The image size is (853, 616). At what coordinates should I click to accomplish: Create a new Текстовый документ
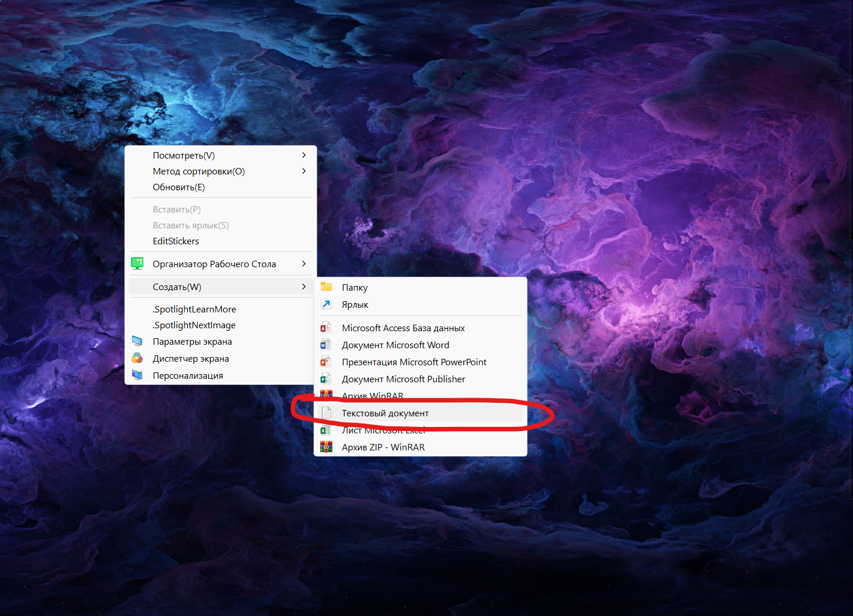(385, 413)
